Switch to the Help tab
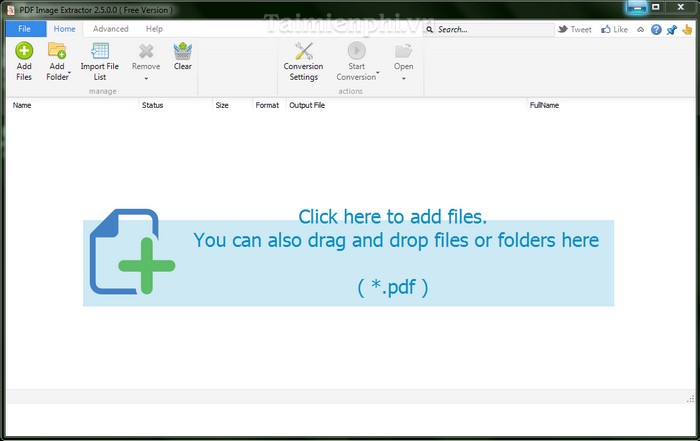700x441 pixels. point(154,29)
